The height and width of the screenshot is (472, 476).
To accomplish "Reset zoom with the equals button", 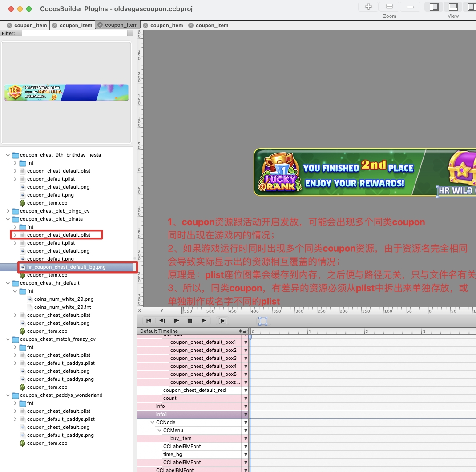I will tap(389, 7).
